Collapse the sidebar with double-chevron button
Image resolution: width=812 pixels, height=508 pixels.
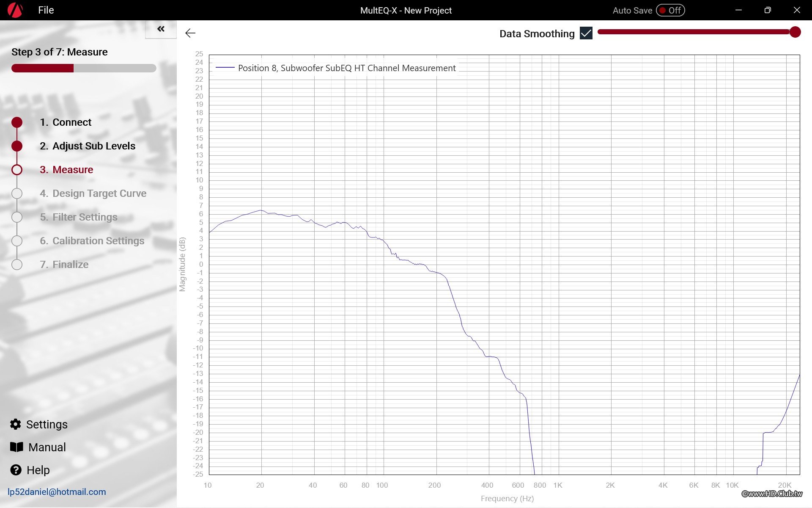pos(161,29)
